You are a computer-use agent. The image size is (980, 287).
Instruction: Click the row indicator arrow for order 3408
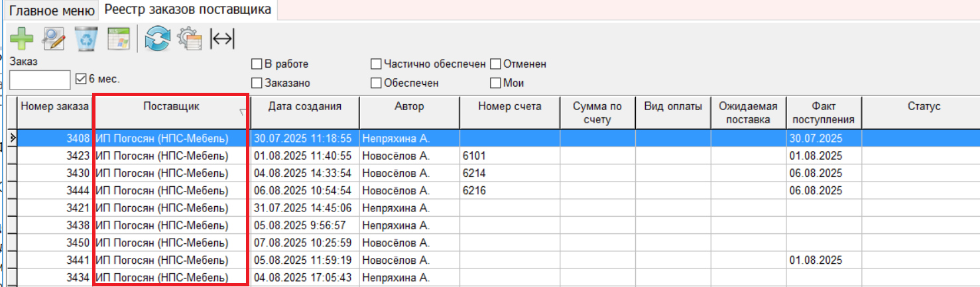12,138
